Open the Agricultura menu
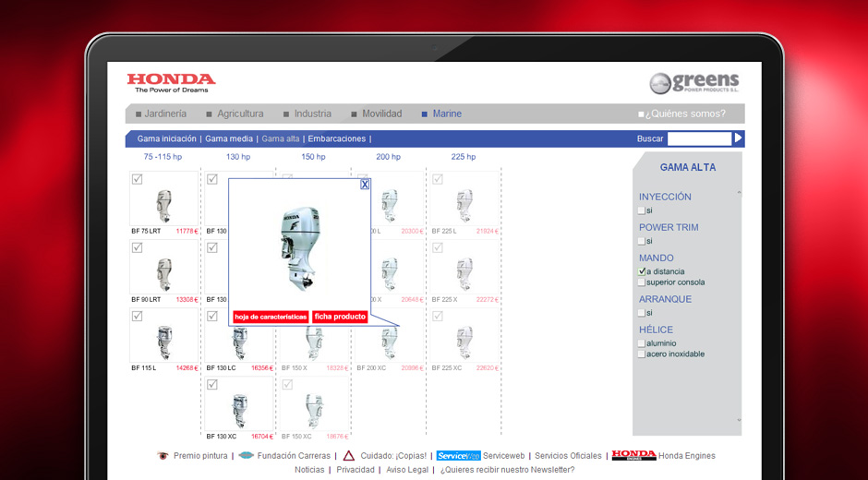 pyautogui.click(x=240, y=114)
